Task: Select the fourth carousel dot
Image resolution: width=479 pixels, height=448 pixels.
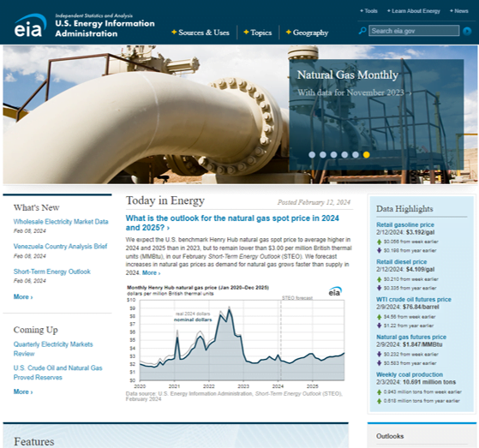Action: tap(344, 155)
